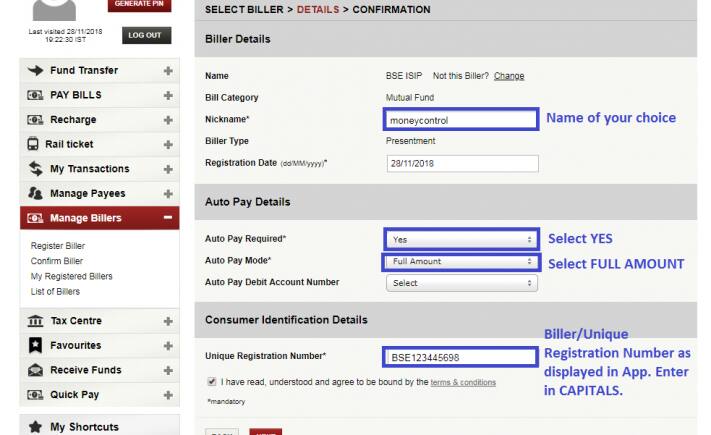Image resolution: width=711 pixels, height=435 pixels.
Task: Click the Pay Bills icon
Action: [33, 95]
